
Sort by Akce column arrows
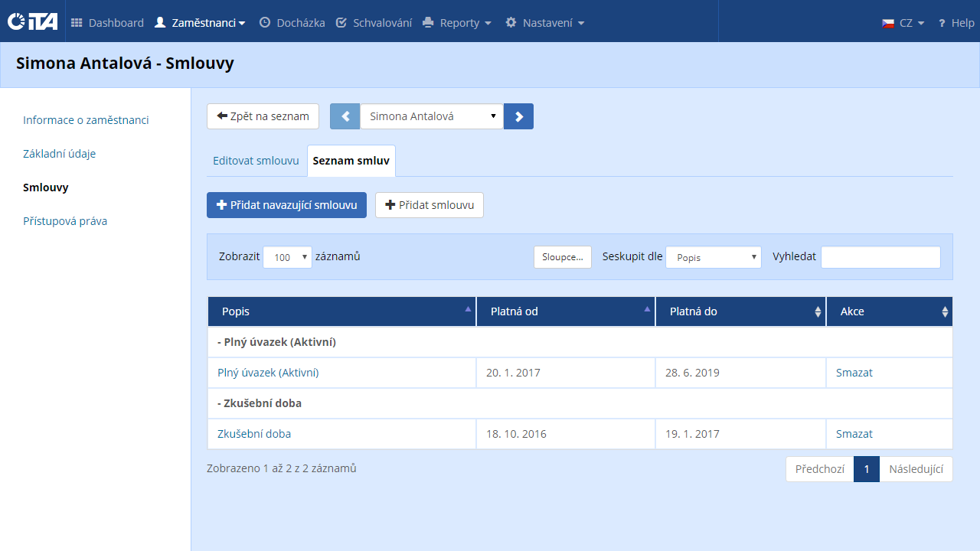[945, 312]
